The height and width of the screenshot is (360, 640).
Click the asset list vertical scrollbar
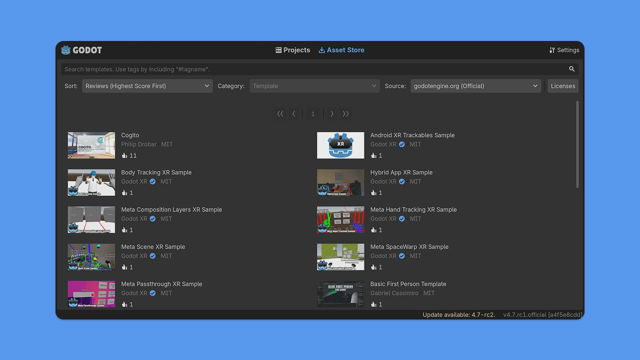(x=577, y=144)
